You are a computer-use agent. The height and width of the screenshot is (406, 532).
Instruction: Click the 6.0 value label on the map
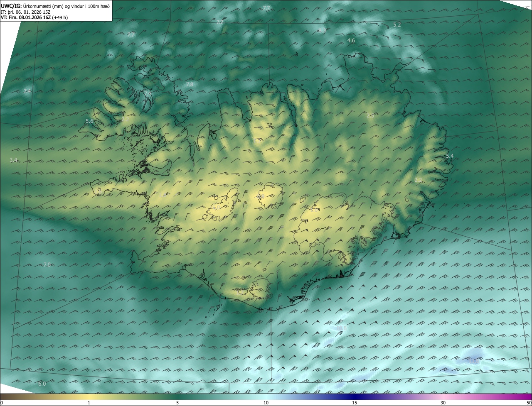[x=42, y=384]
